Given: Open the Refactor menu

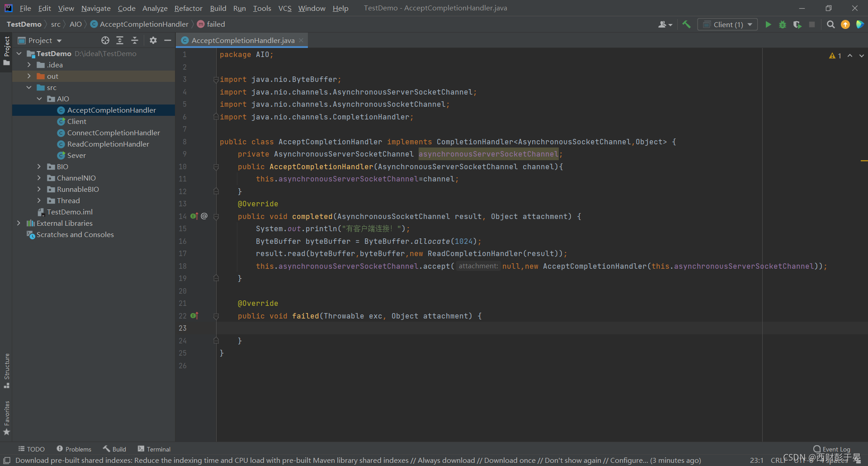Looking at the screenshot, I should [188, 8].
